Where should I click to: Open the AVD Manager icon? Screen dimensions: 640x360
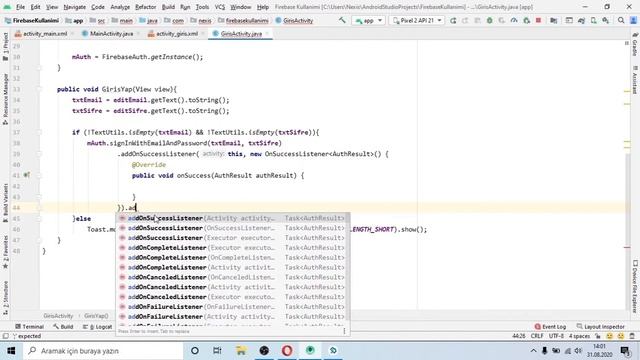[593, 20]
